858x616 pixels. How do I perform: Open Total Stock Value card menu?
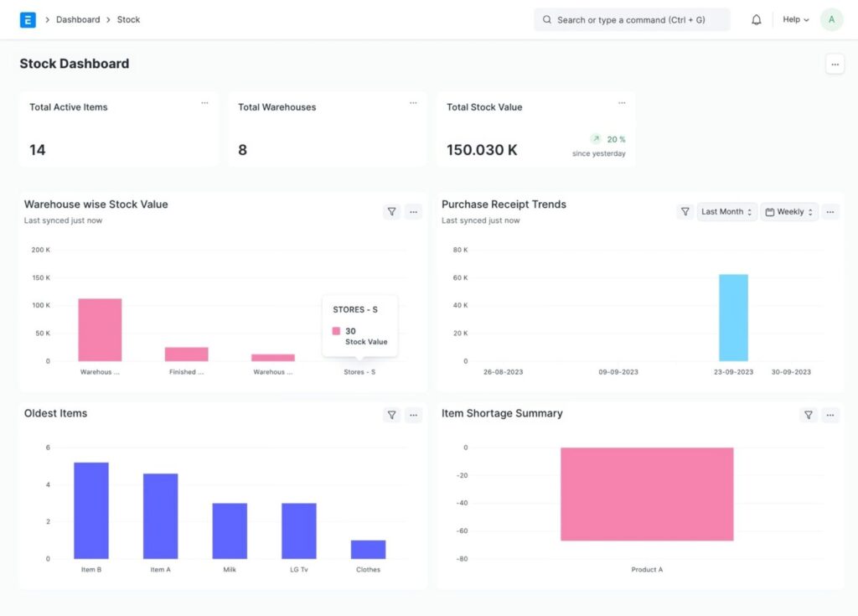pyautogui.click(x=622, y=103)
